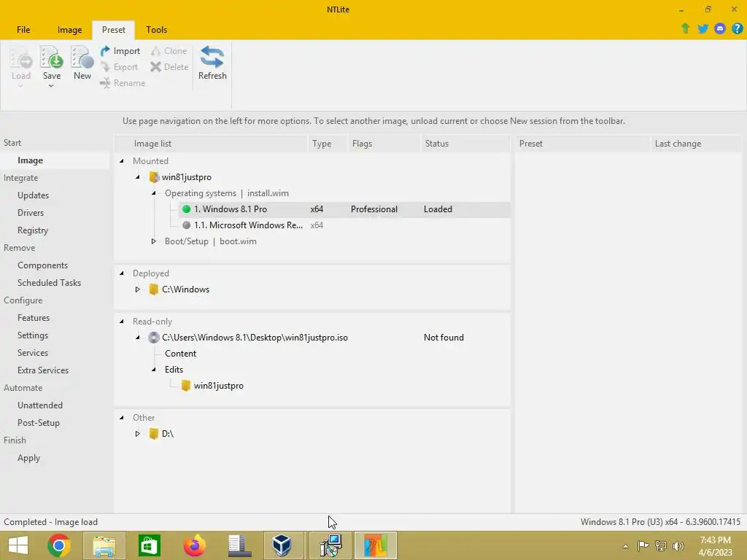Open the Settings page in sidebar
This screenshot has height=560, width=747.
32,335
